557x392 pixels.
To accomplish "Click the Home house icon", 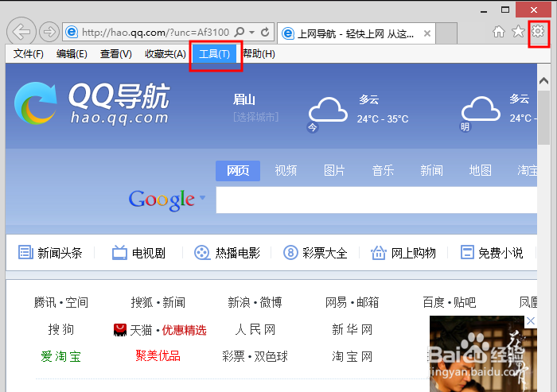I will 499,32.
